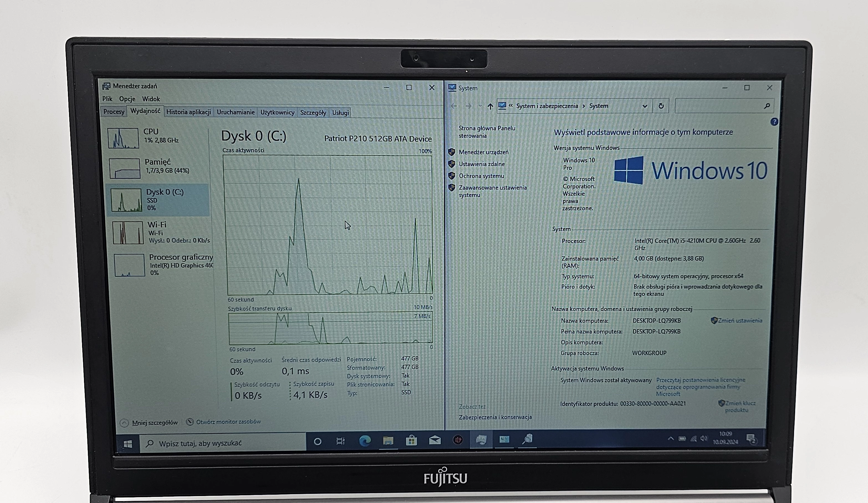Open Przeczytaj postanowienia licencyjne link
The height and width of the screenshot is (503, 868).
(700, 387)
